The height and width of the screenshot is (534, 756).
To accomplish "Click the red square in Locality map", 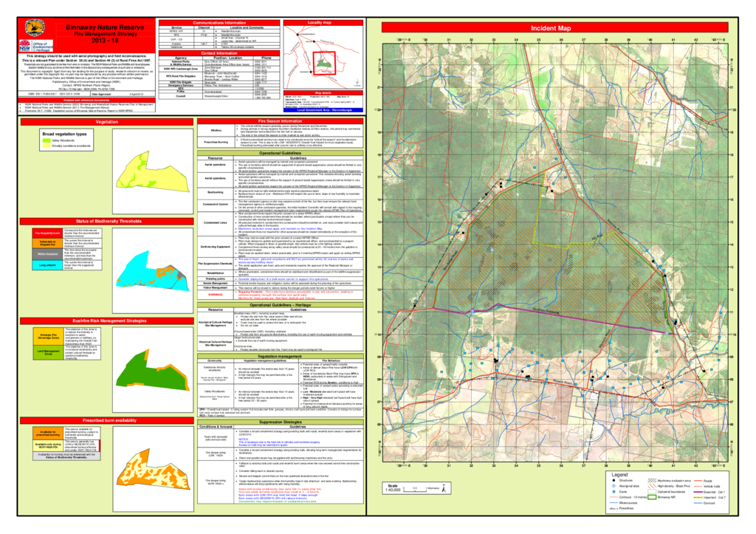I will (x=325, y=63).
